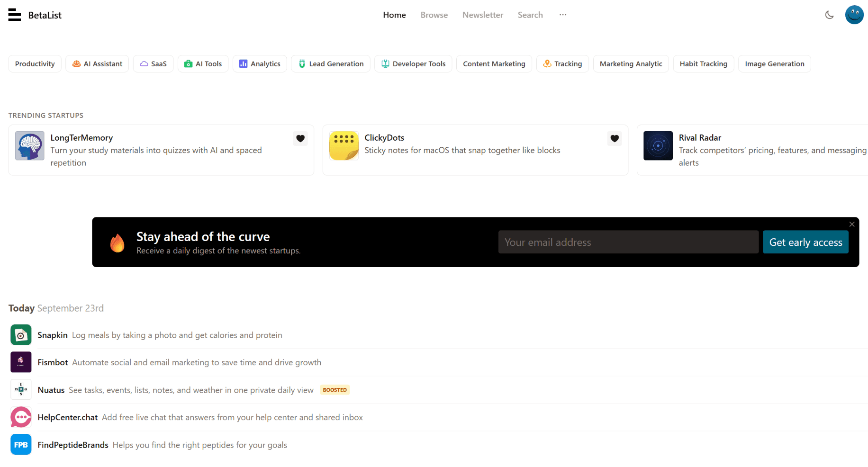The image size is (868, 467).
Task: Click the Get early access button
Action: [x=805, y=242]
